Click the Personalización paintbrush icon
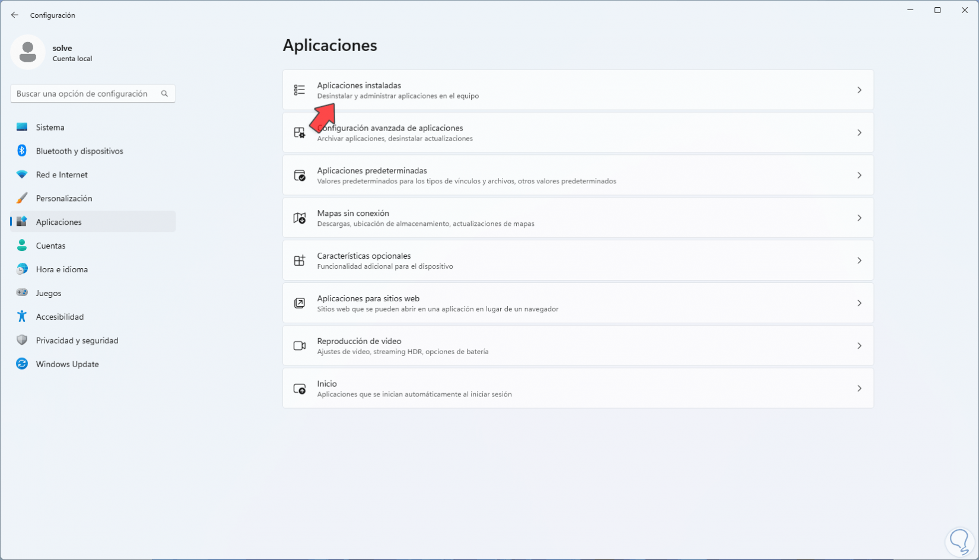 click(22, 198)
